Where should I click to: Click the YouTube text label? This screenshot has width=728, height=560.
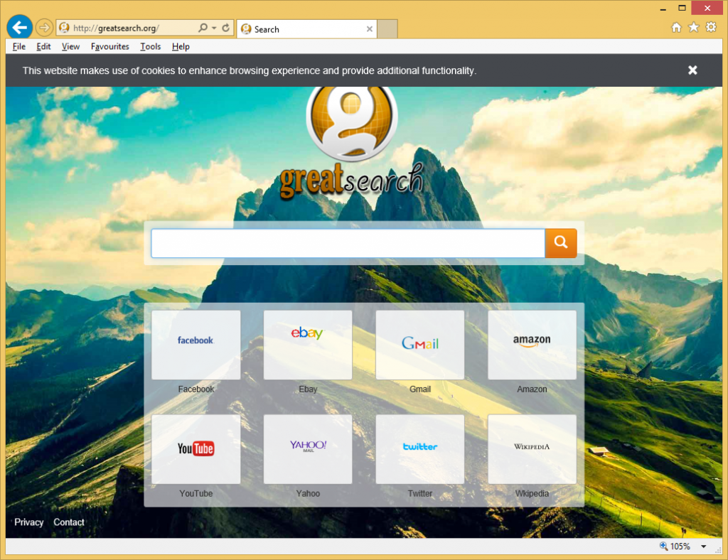click(x=196, y=494)
